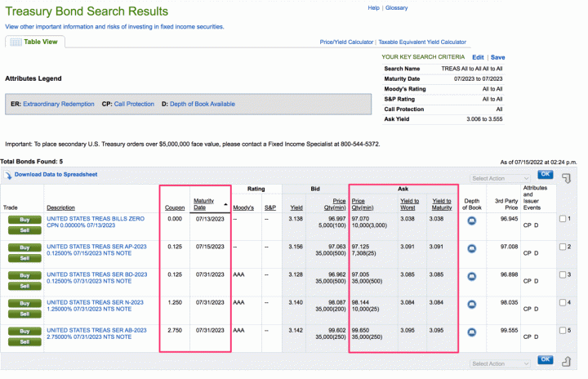Image resolution: width=588 pixels, height=379 pixels.
Task: Tick the checkbox for bond row 3
Action: (x=563, y=274)
